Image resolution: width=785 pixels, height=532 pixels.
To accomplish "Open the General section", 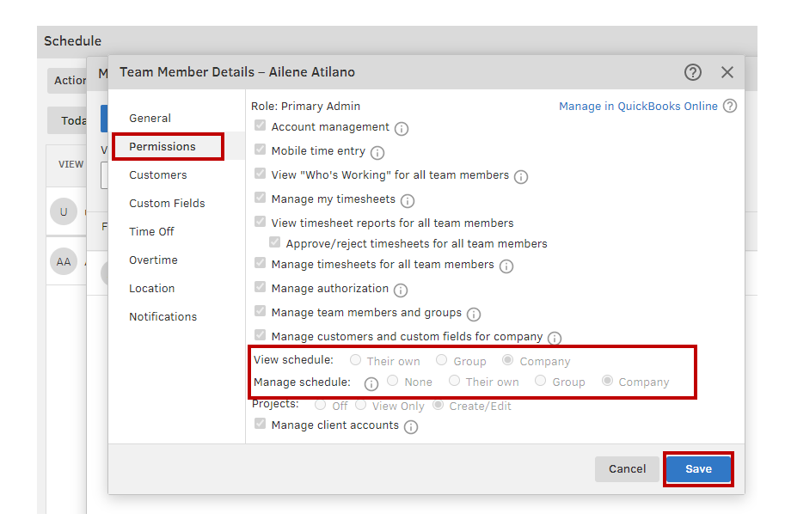I will pyautogui.click(x=150, y=118).
